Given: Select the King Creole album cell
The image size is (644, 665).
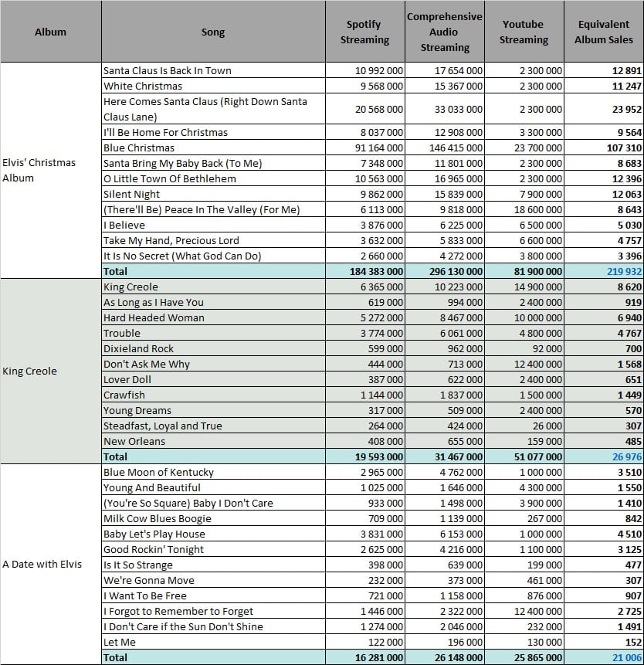Looking at the screenshot, I should point(50,371).
